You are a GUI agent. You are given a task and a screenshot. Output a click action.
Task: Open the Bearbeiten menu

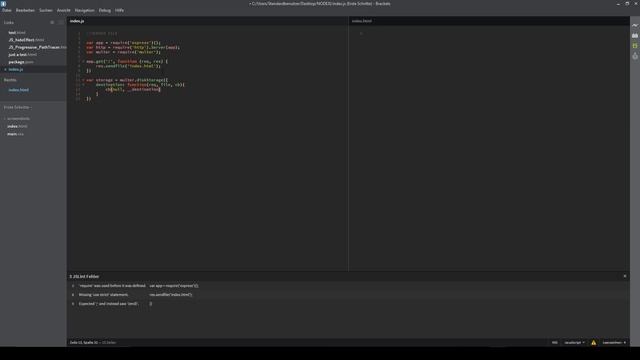click(x=25, y=10)
